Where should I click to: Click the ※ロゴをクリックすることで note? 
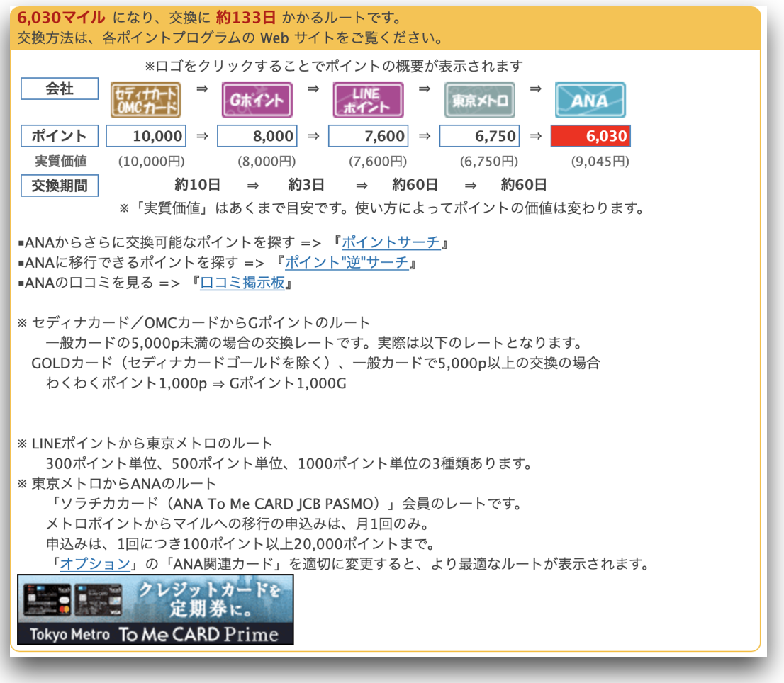click(334, 66)
